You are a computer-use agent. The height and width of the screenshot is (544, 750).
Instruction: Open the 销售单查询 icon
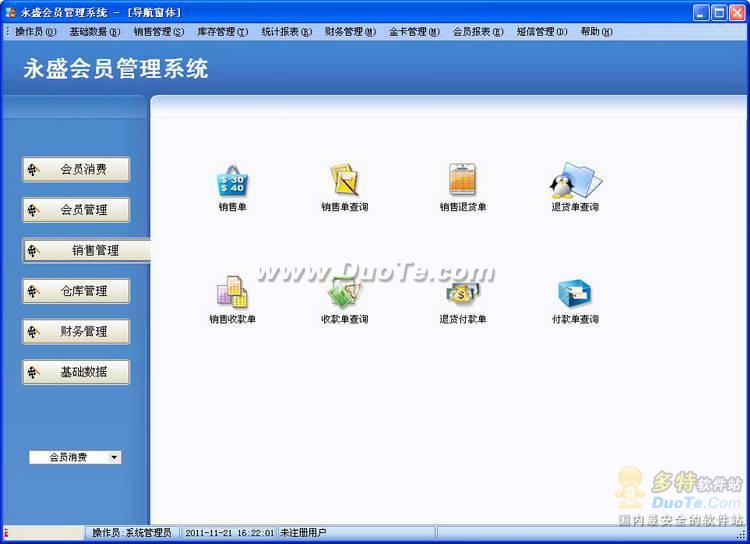344,182
